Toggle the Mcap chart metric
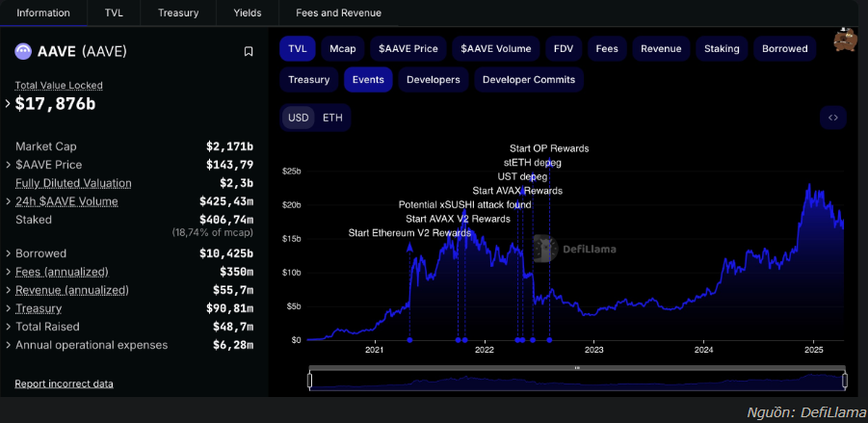Viewport: 868px width, 423px height. (343, 49)
